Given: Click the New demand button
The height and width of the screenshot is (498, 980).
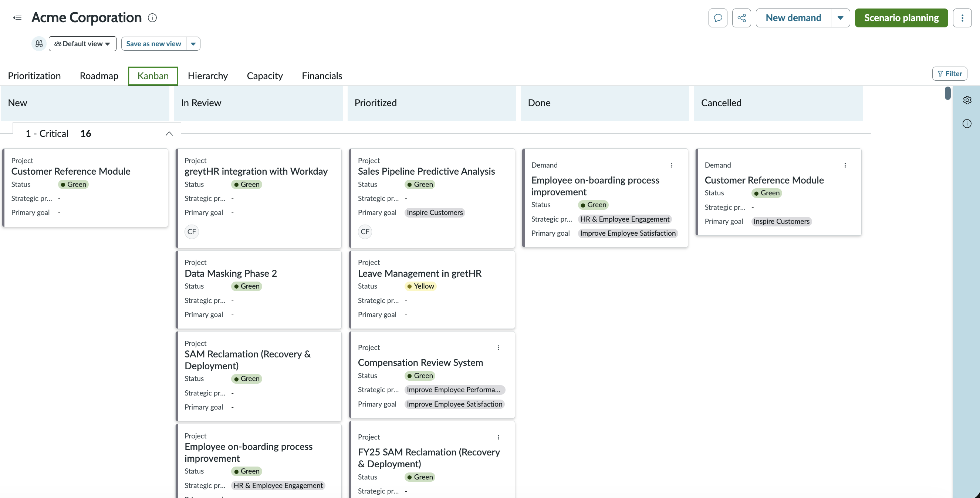Looking at the screenshot, I should [x=793, y=18].
